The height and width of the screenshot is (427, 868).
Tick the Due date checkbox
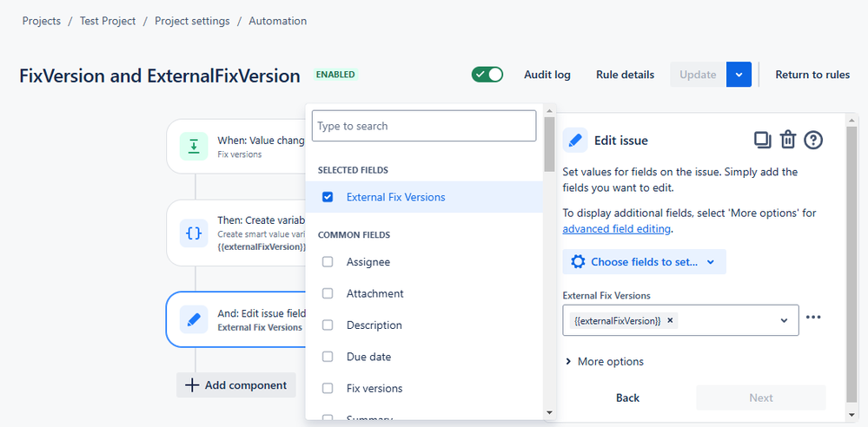click(328, 357)
